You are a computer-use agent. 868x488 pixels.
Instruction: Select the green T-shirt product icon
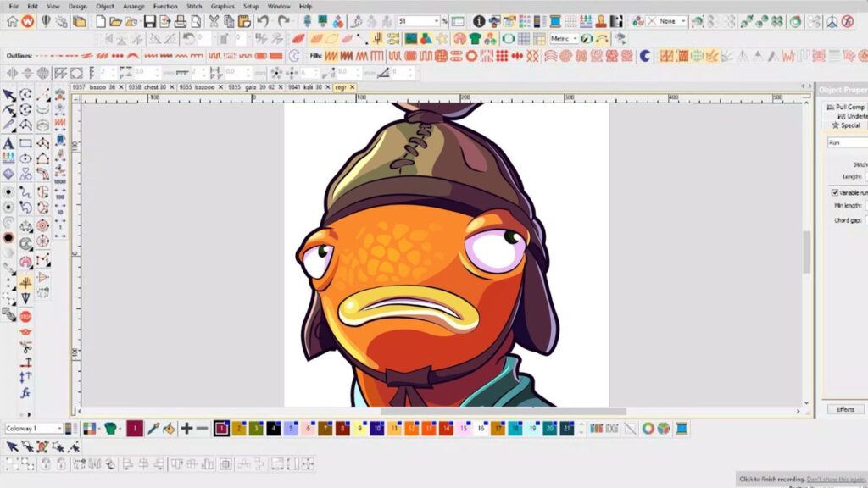tap(475, 39)
